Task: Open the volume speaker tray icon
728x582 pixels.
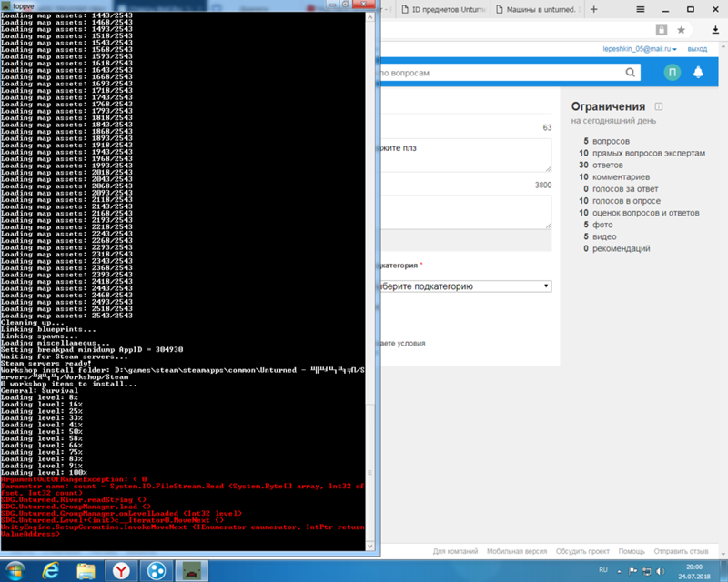Action: coord(660,571)
